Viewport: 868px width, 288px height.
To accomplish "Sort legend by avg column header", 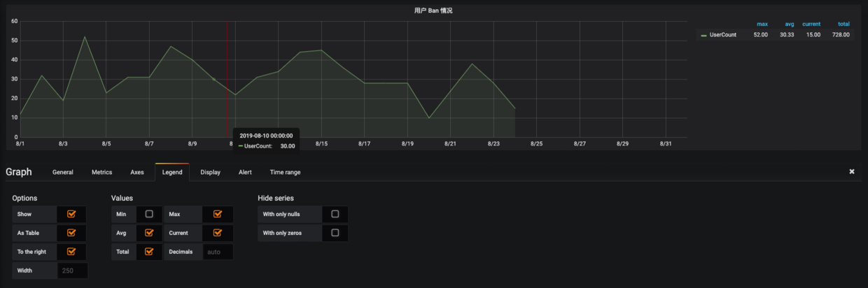I will pyautogui.click(x=790, y=24).
